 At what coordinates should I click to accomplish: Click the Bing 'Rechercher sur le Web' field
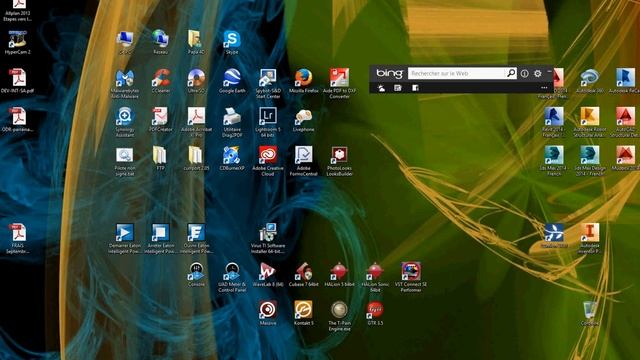[457, 73]
